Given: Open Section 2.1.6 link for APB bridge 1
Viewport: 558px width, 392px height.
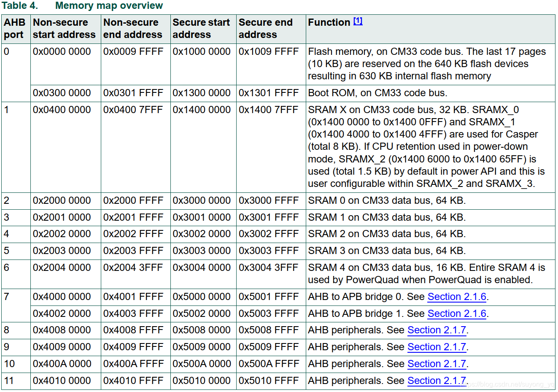Looking at the screenshot, I should 457,314.
